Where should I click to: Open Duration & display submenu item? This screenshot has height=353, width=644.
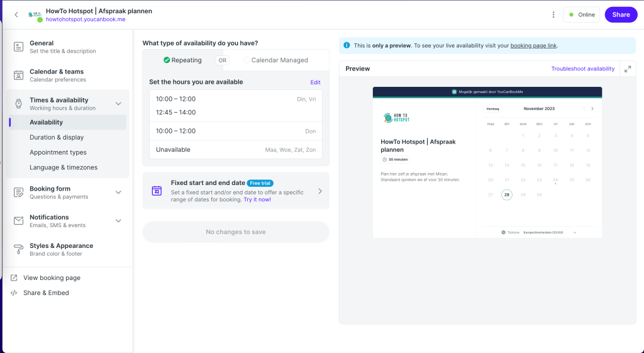57,137
